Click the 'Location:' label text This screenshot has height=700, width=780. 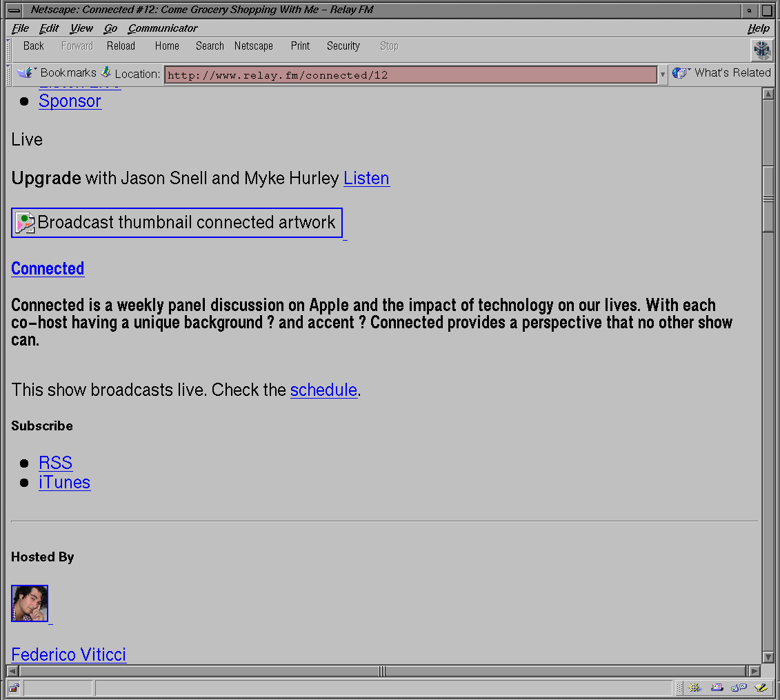[x=137, y=74]
